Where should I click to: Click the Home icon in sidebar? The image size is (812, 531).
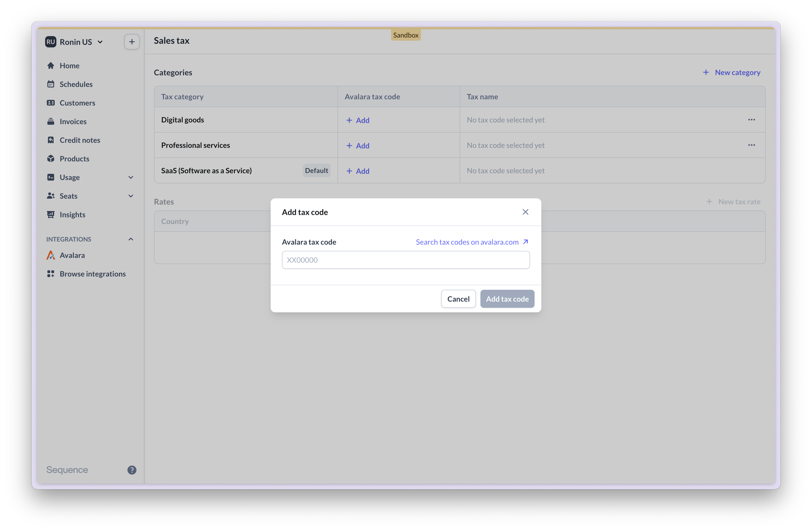[x=51, y=65]
